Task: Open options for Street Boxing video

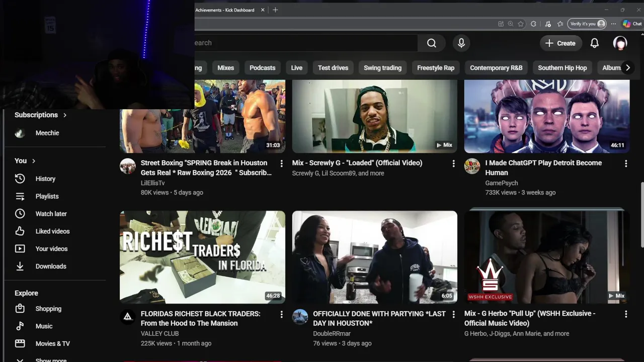Action: pyautogui.click(x=281, y=163)
